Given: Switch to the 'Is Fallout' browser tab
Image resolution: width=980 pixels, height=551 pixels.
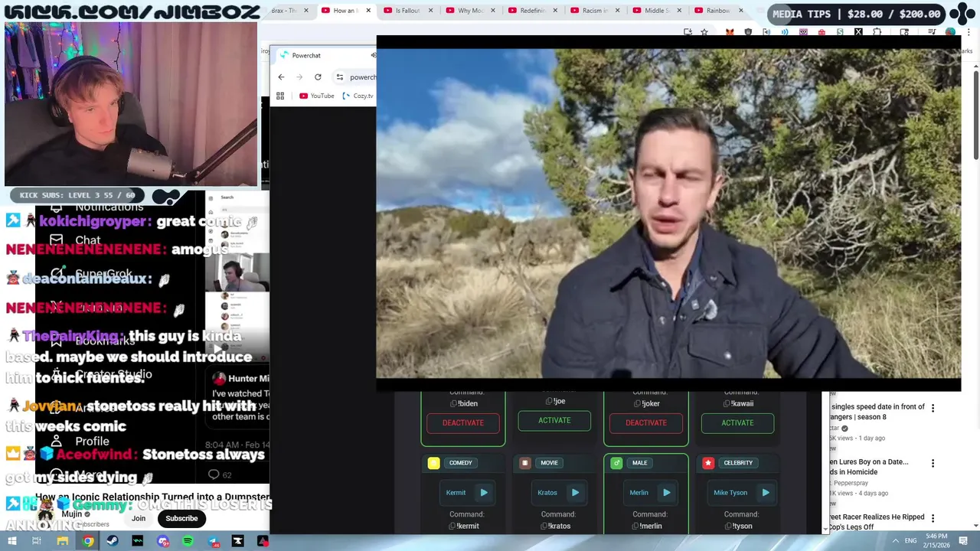Looking at the screenshot, I should [x=407, y=11].
